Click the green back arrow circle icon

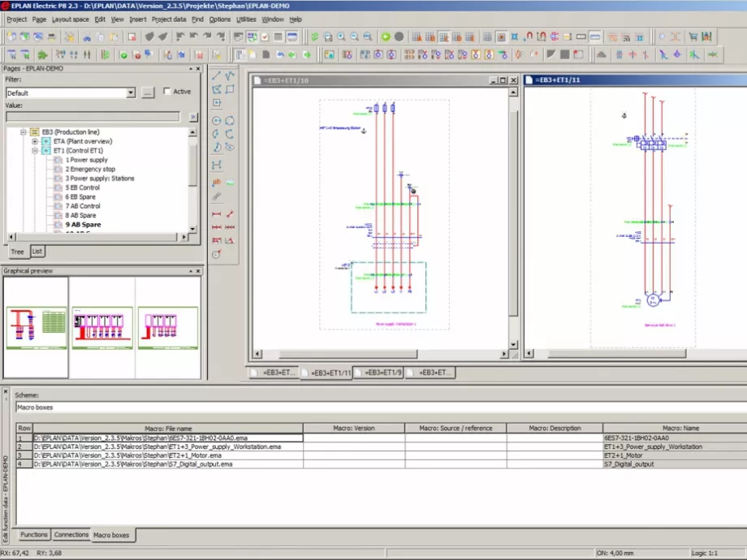386,37
